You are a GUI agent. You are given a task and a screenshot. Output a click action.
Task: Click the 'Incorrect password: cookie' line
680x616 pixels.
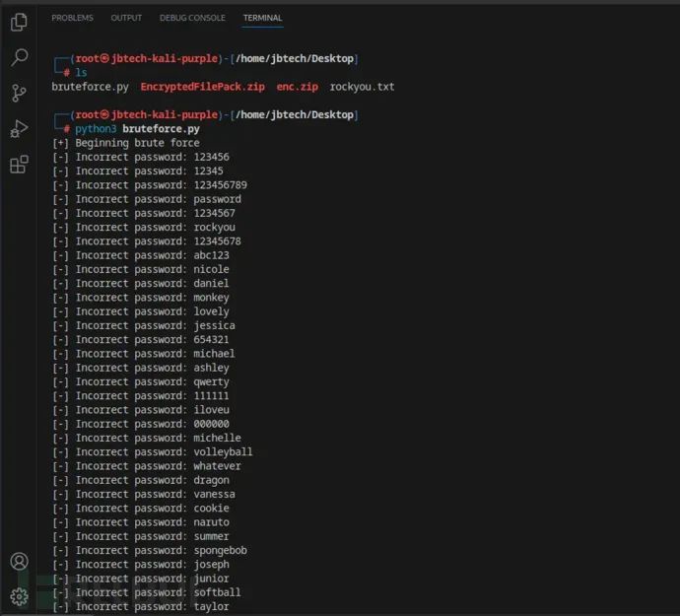coord(141,508)
